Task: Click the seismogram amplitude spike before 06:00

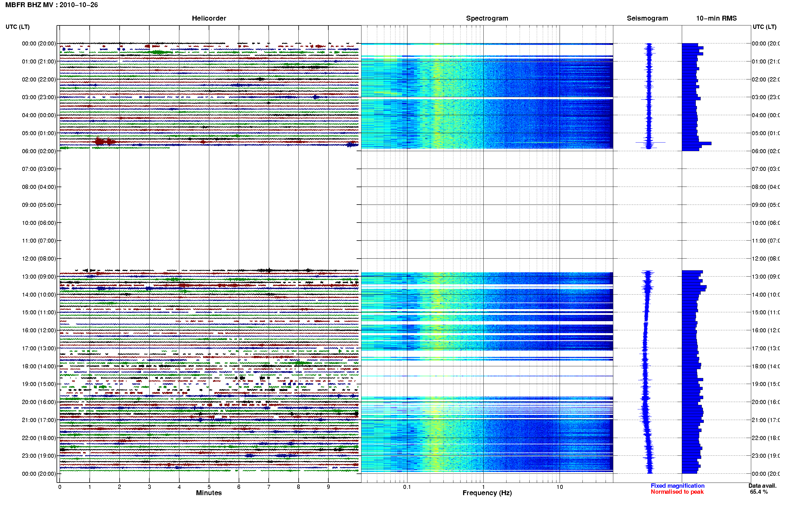Action: tap(650, 143)
